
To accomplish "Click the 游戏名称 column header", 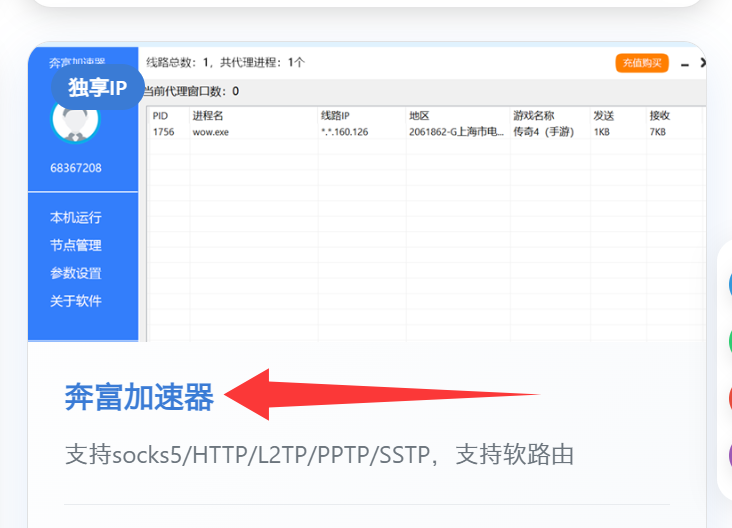I will click(x=533, y=116).
